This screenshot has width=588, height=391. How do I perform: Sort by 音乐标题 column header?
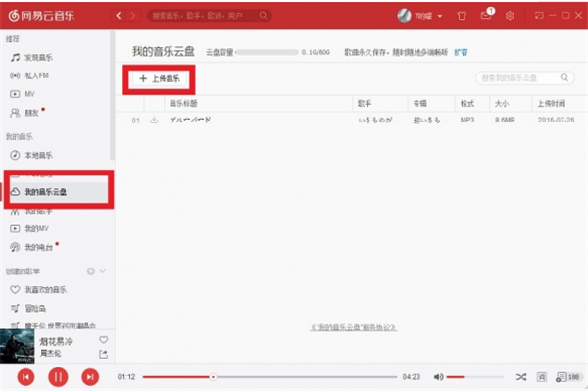(183, 104)
